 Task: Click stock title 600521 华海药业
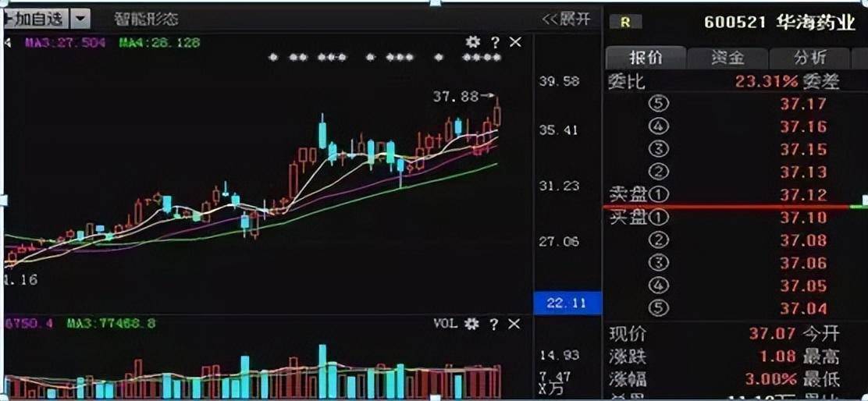point(780,23)
